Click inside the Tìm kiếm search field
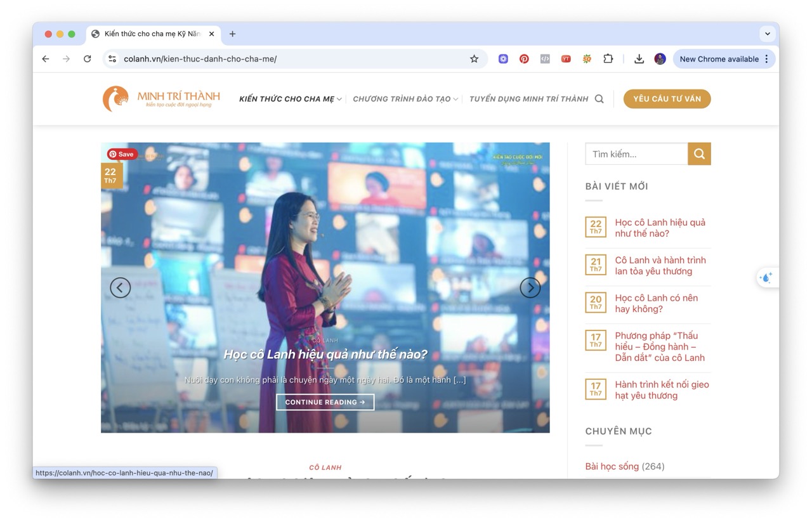 (x=634, y=153)
